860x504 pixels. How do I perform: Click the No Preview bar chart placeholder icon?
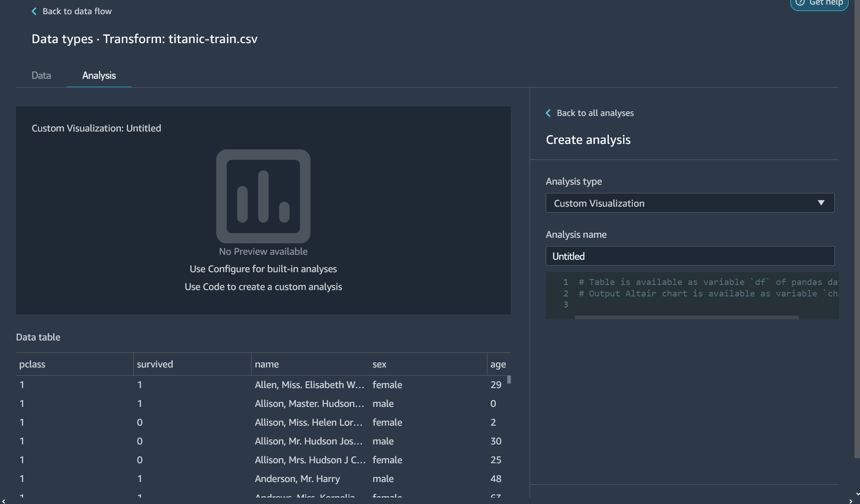(x=263, y=196)
